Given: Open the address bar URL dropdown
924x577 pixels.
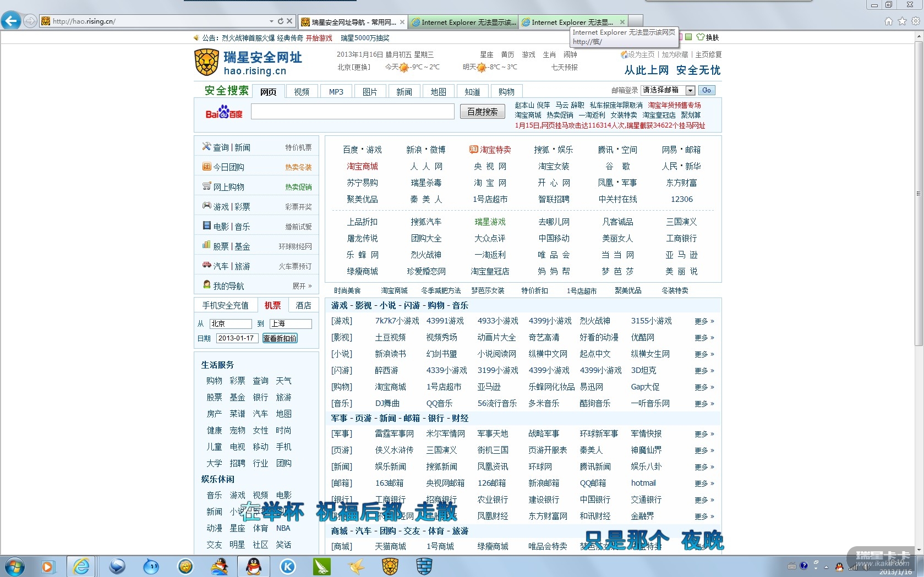Looking at the screenshot, I should click(271, 21).
